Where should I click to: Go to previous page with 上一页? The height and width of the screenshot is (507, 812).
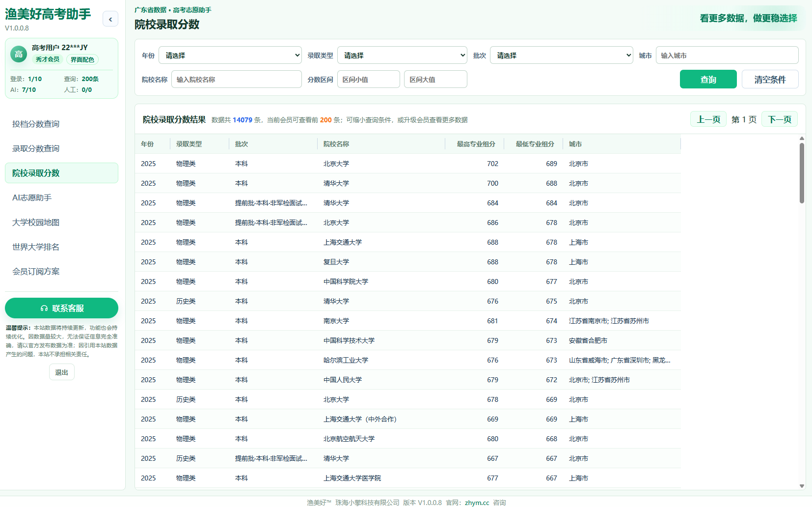708,119
